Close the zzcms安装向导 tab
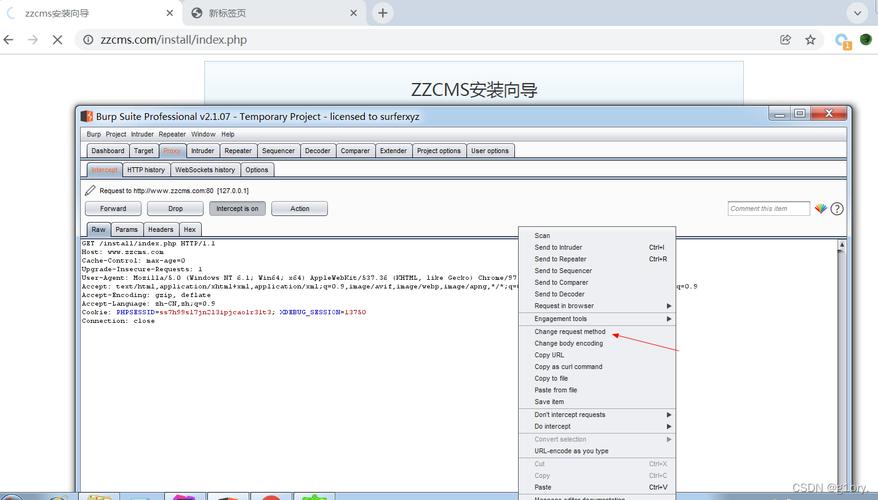 point(170,13)
